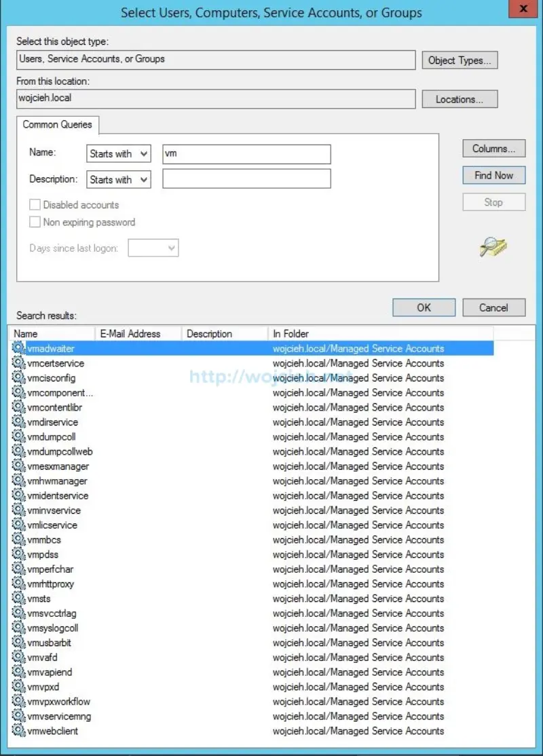
Task: Click the vmwebclient account icon
Action: pyautogui.click(x=19, y=732)
